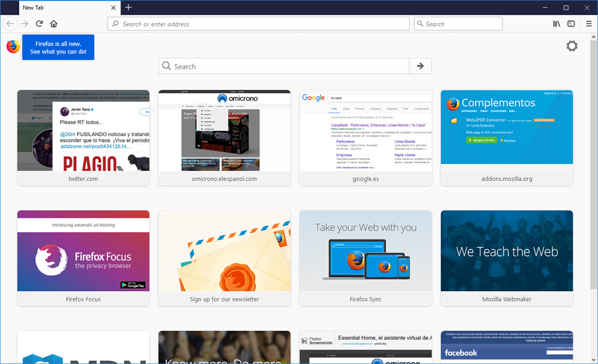
Task: Open the Library (bookshelf icon)
Action: (x=556, y=23)
